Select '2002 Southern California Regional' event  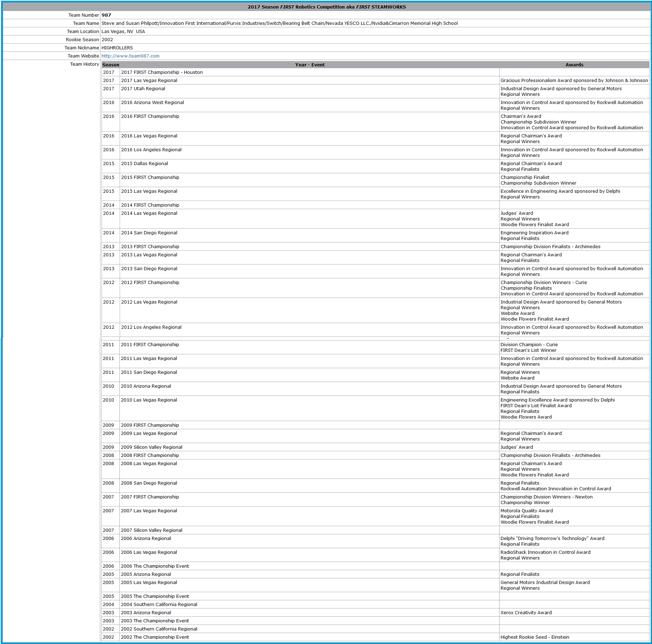coord(159,629)
